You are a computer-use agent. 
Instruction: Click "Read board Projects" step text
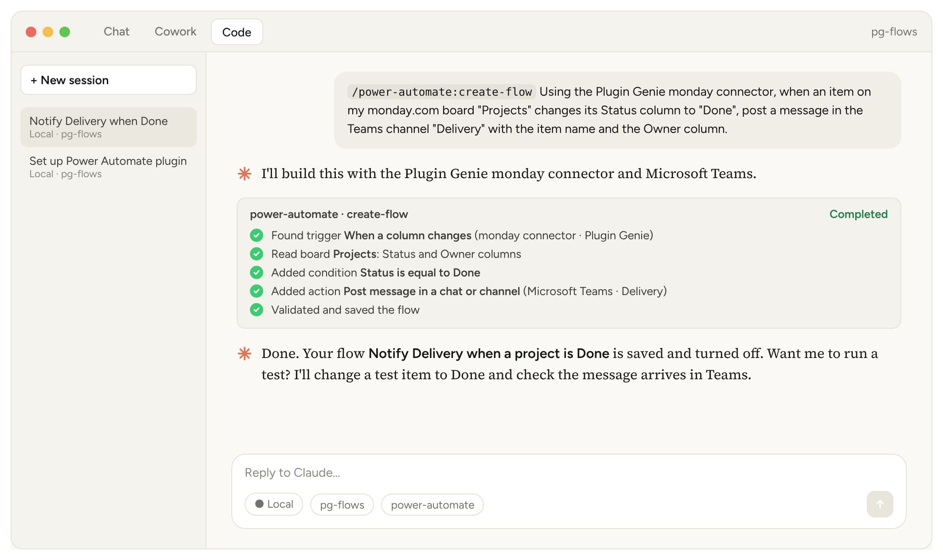point(396,254)
